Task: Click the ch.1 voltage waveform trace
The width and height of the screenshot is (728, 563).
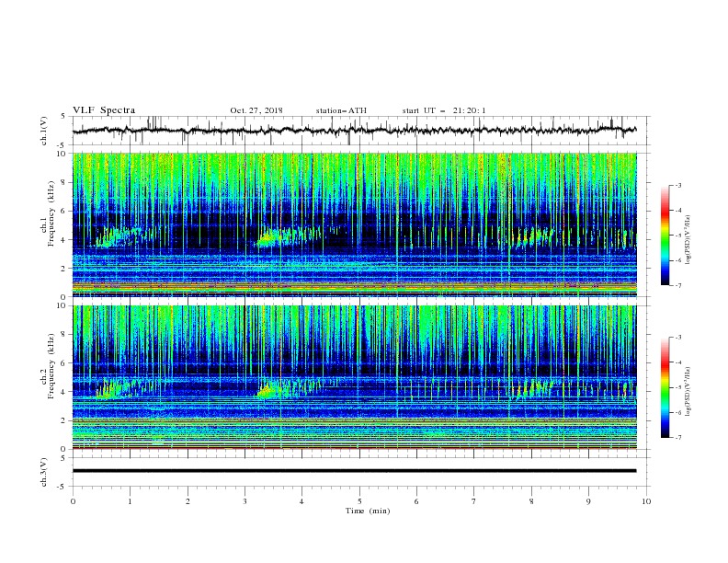Action: (x=354, y=130)
